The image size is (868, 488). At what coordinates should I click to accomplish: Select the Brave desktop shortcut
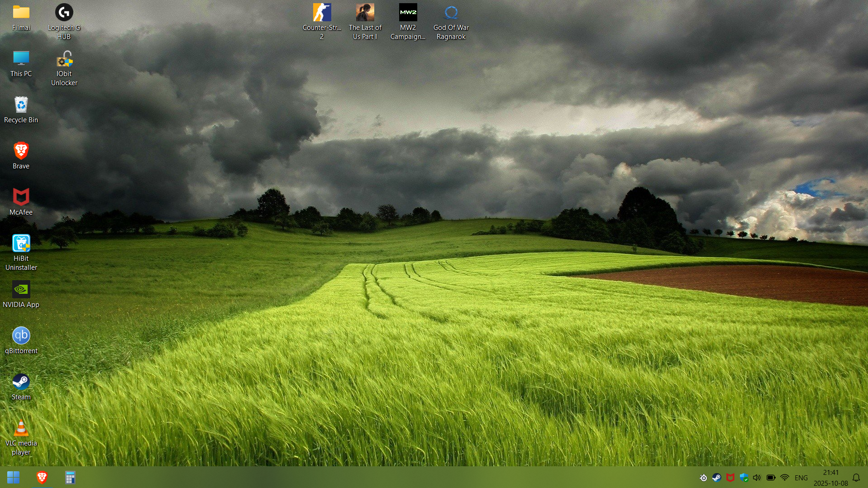pyautogui.click(x=21, y=156)
